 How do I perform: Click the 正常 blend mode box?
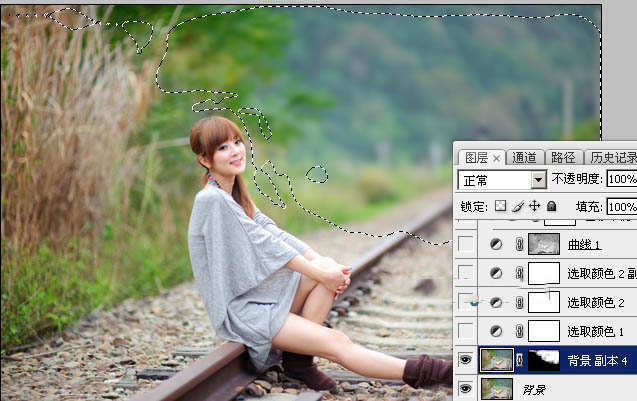pos(502,180)
